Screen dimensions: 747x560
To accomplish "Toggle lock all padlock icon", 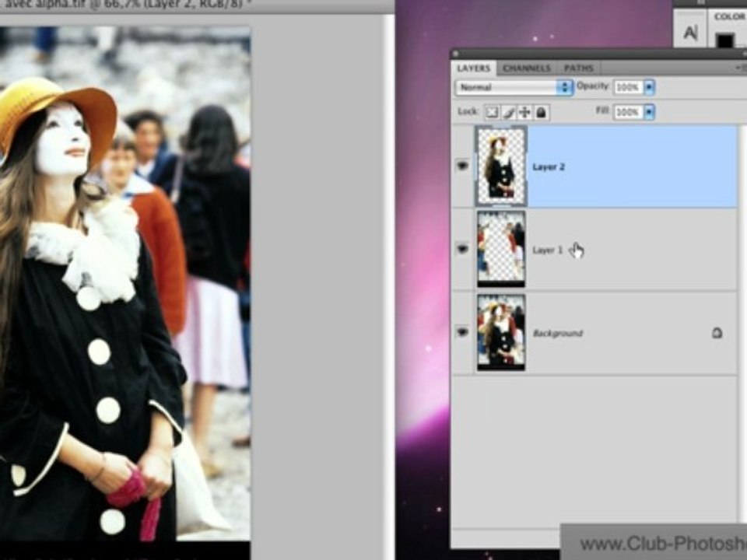I will [x=541, y=112].
